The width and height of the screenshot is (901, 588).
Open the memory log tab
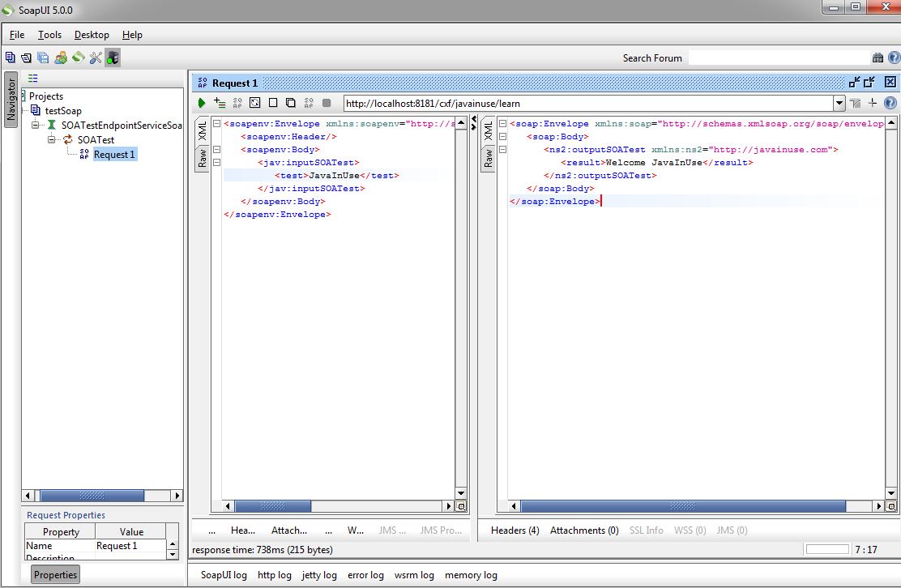472,575
